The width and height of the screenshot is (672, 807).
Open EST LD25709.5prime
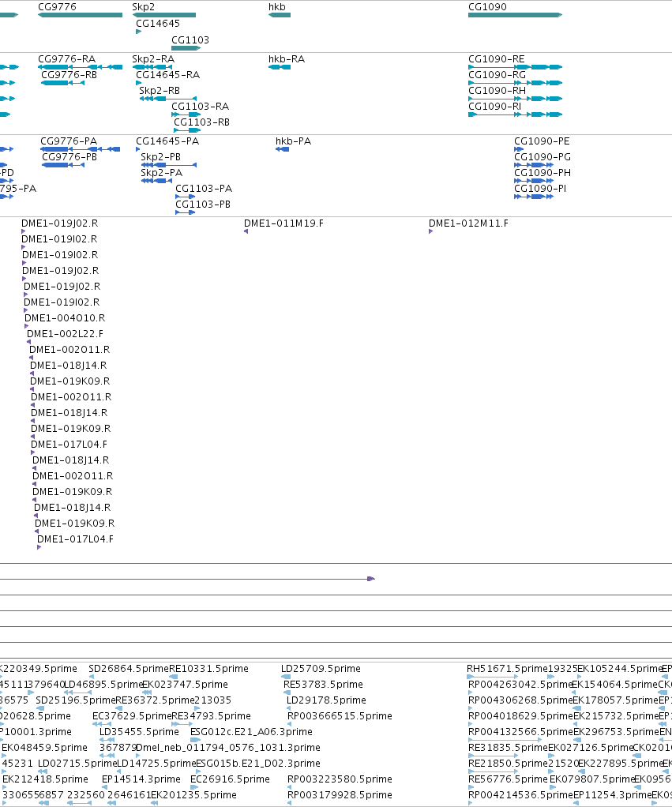[x=321, y=669]
